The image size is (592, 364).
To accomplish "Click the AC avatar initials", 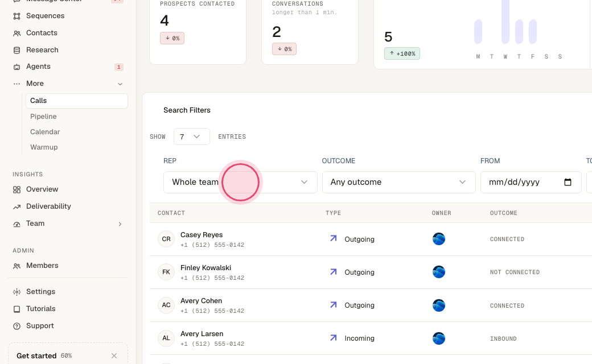I will [x=166, y=305].
